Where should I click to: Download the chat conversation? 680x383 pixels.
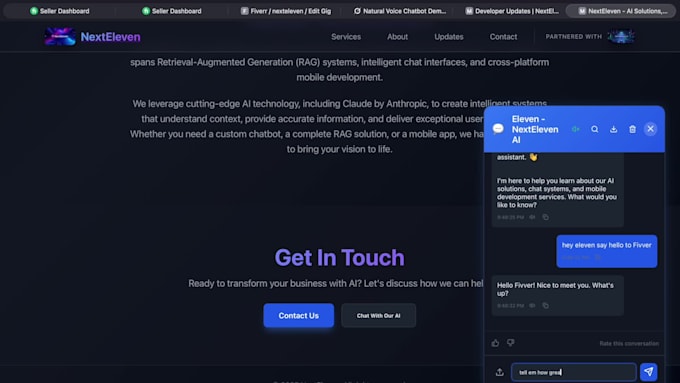click(x=614, y=129)
